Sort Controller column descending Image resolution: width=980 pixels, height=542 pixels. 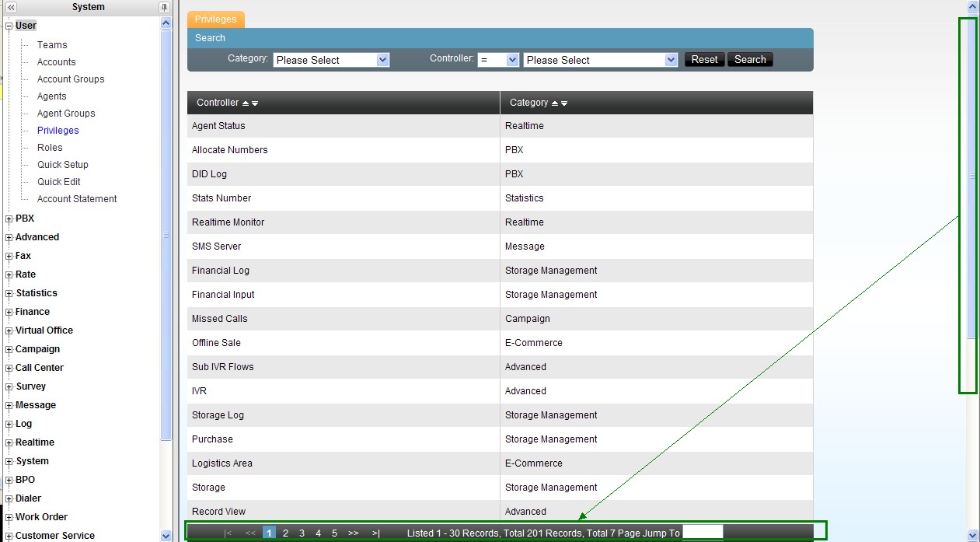255,103
